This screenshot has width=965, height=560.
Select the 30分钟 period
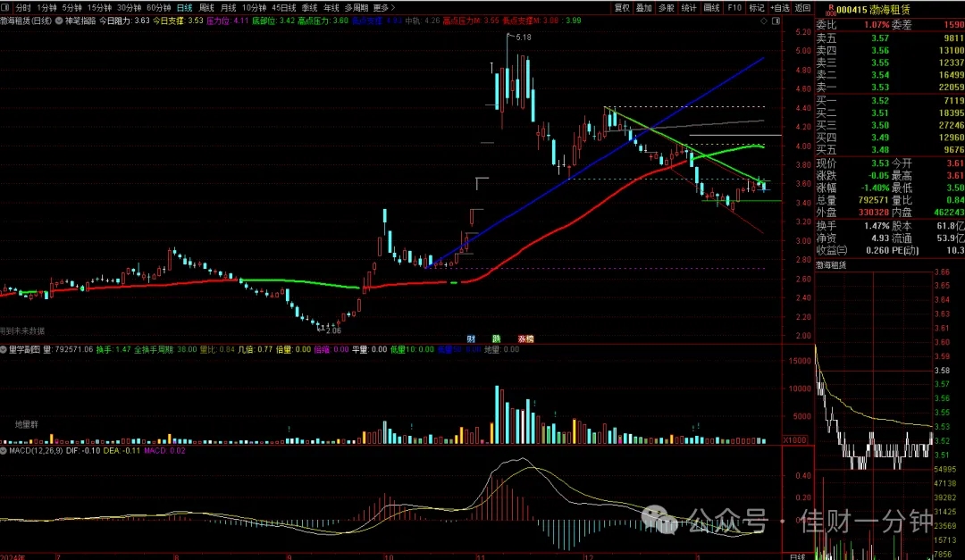129,8
